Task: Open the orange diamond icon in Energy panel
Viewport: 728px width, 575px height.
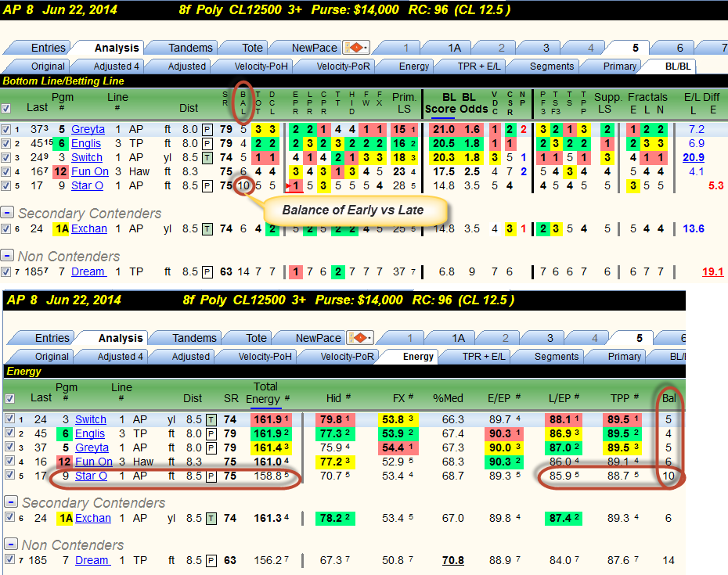Action: 360,337
